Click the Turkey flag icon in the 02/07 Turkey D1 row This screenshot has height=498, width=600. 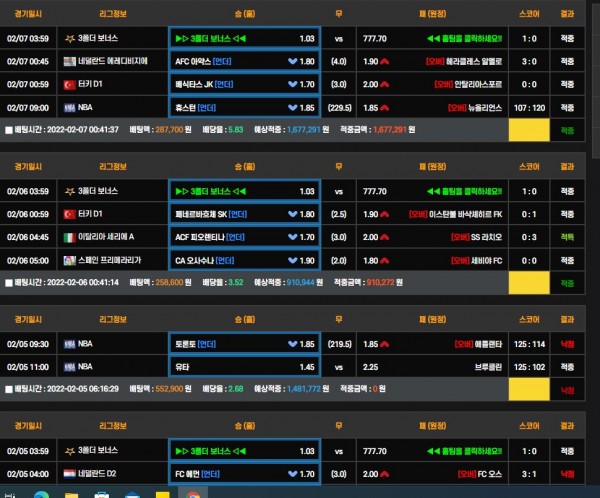(x=69, y=84)
